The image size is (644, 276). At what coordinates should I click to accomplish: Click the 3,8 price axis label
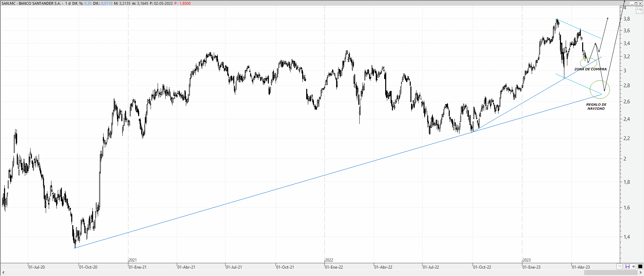tap(627, 19)
